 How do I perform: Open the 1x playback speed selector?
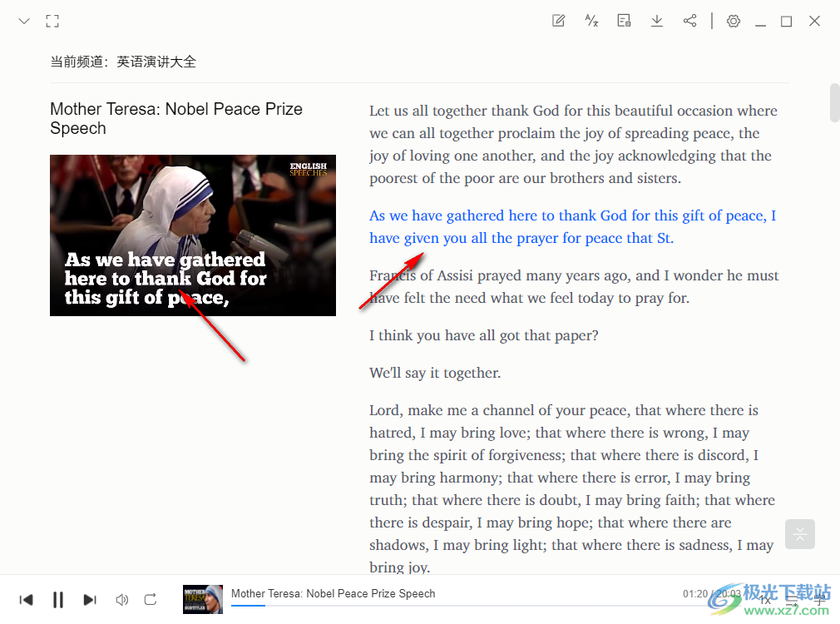[764, 600]
